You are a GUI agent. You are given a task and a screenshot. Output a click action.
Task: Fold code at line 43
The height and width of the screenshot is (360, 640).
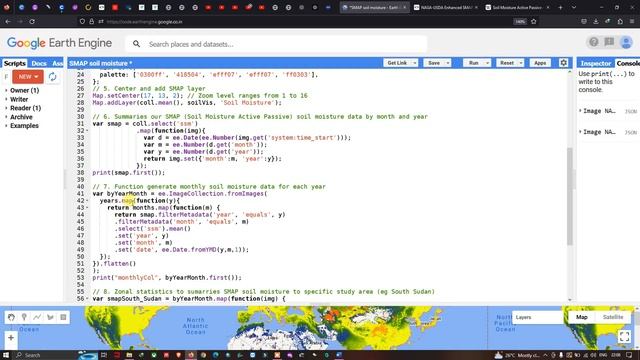[x=87, y=207]
